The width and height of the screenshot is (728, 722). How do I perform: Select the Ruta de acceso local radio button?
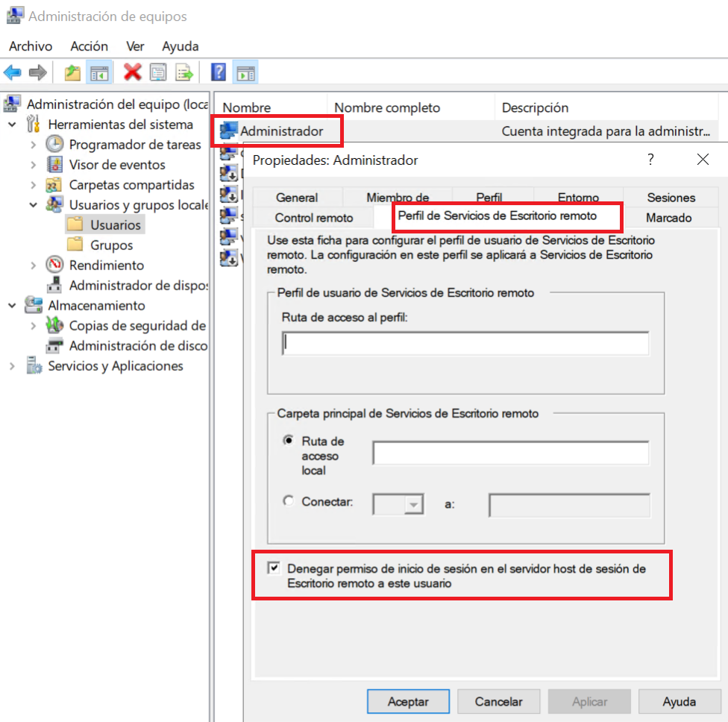tap(289, 441)
